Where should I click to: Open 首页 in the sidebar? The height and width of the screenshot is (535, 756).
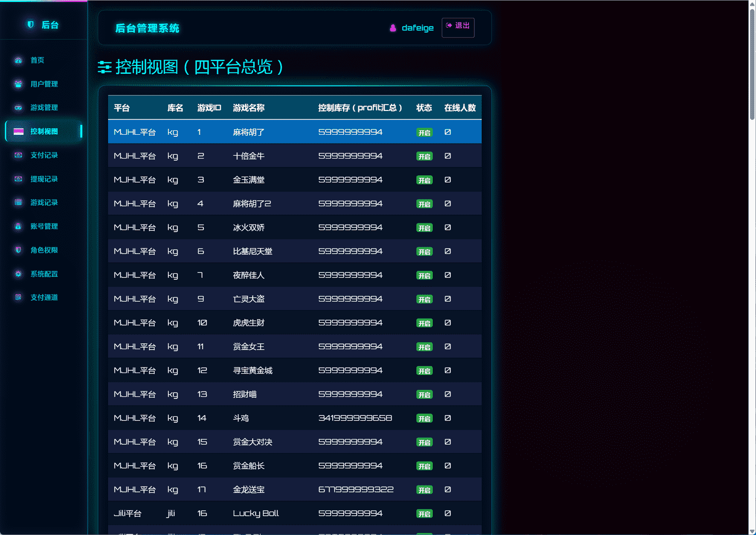coord(44,60)
